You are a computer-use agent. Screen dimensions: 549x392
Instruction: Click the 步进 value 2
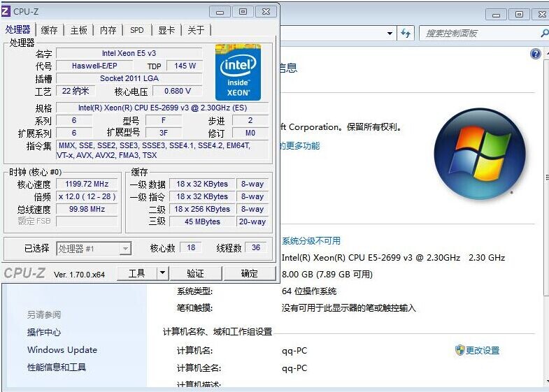point(250,120)
